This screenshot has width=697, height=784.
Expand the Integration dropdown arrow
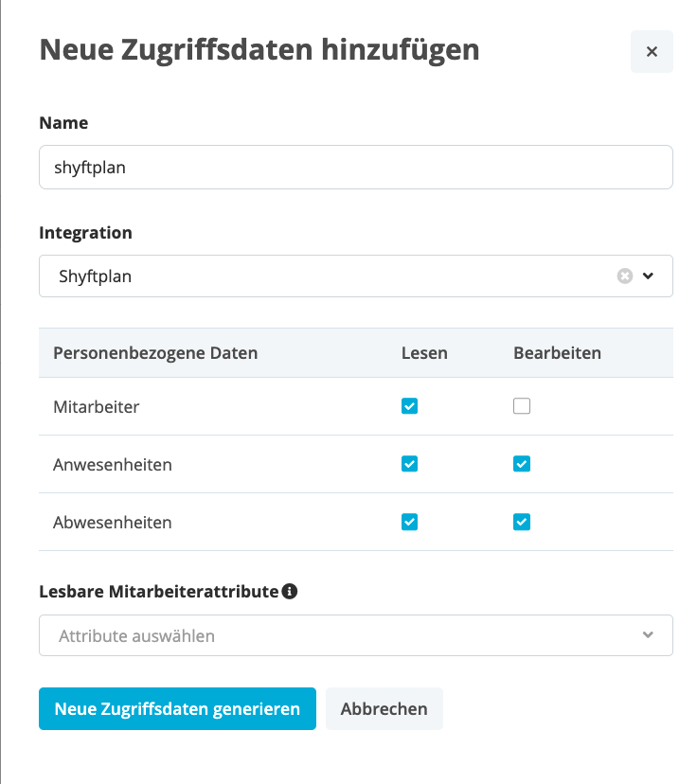click(x=648, y=276)
